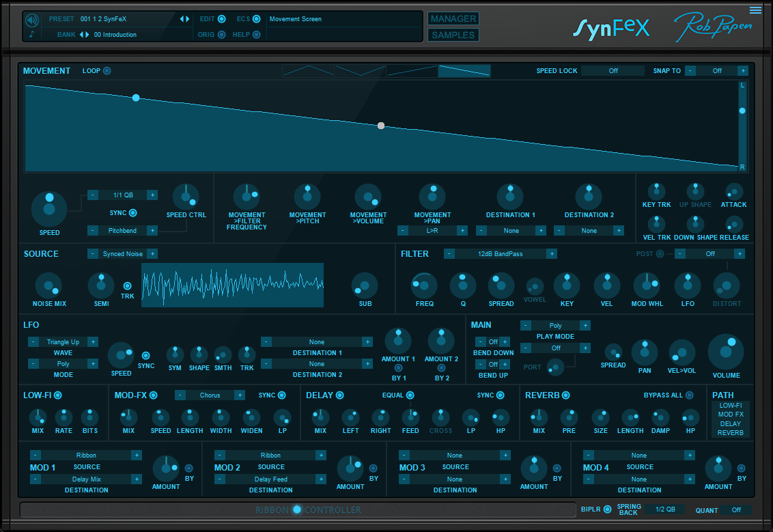The height and width of the screenshot is (532, 773).
Task: Open the L>R movement pan mode selector
Action: tap(432, 230)
